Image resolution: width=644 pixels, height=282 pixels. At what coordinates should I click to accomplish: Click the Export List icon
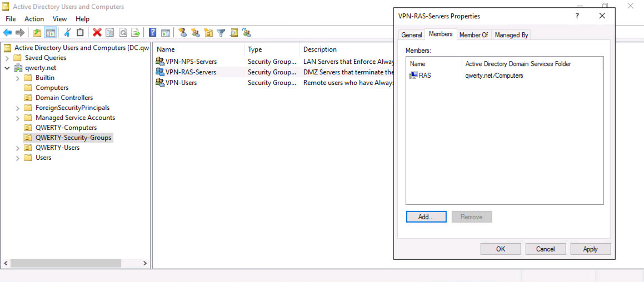coord(136,32)
